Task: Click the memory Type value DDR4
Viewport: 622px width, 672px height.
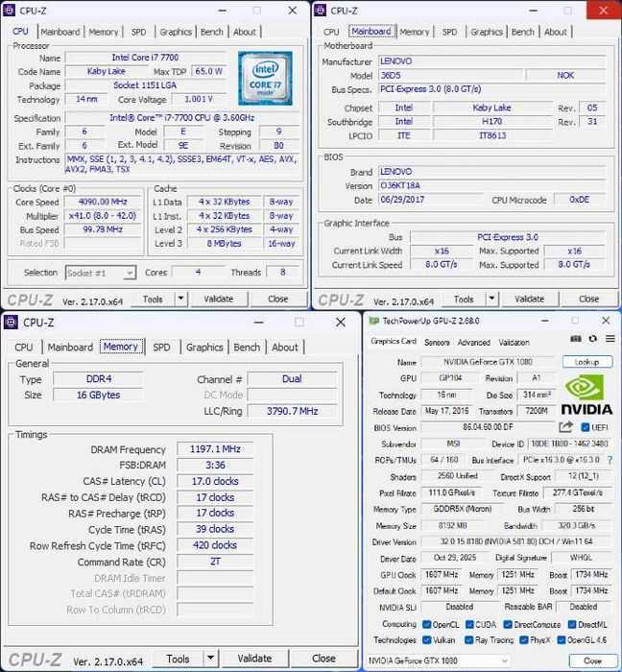Action: pos(99,379)
